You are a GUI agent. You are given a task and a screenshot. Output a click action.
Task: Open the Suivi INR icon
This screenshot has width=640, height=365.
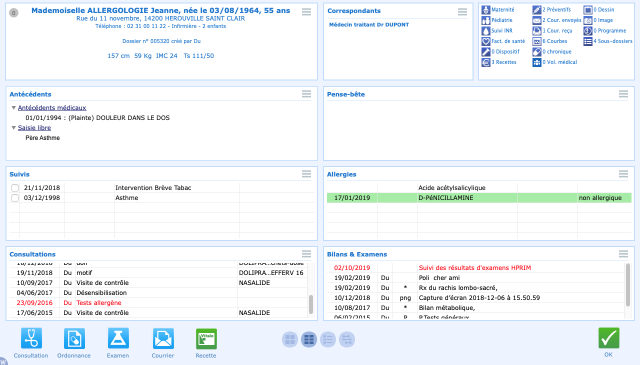486,31
